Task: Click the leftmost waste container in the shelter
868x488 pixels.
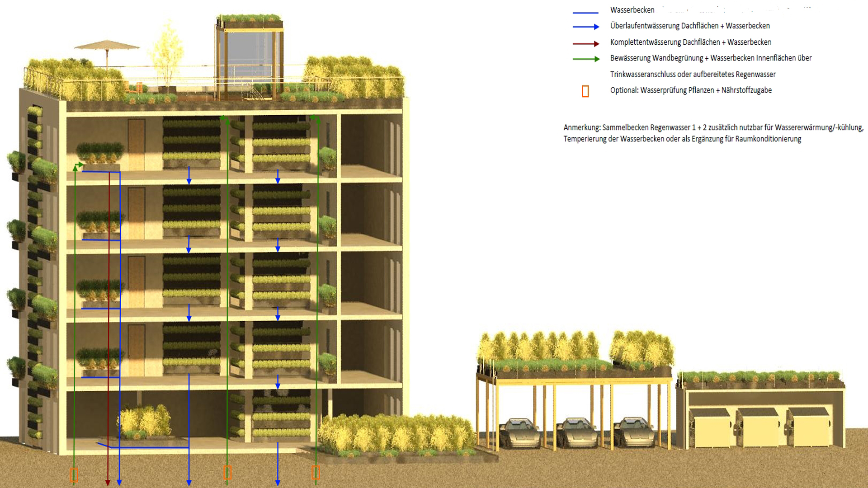Action: coord(710,427)
